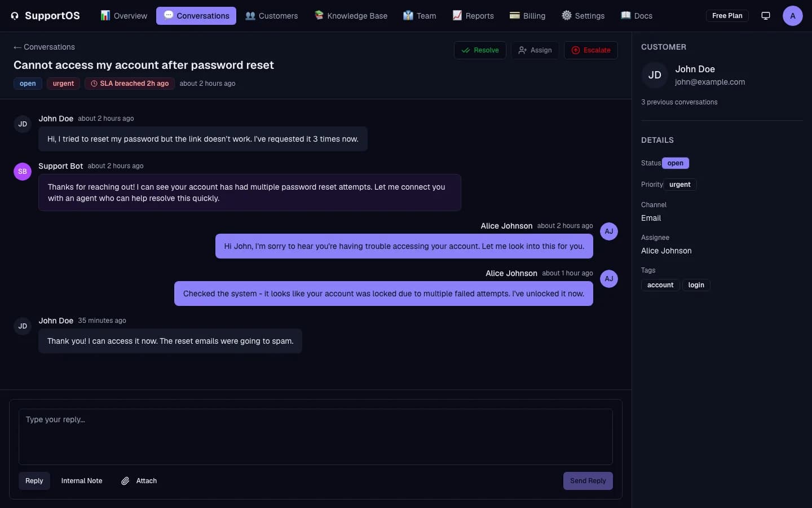Open the user avatar menu labeled A
The width and height of the screenshot is (812, 508).
(793, 16)
